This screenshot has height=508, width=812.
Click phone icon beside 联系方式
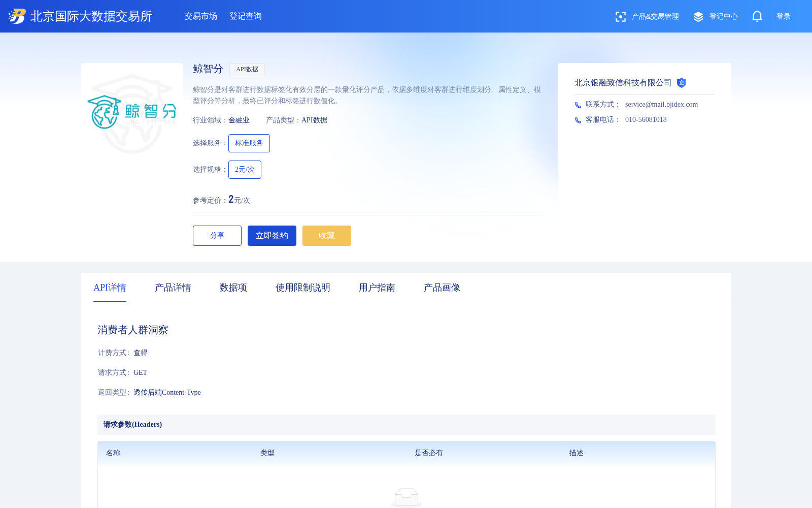pyautogui.click(x=578, y=105)
